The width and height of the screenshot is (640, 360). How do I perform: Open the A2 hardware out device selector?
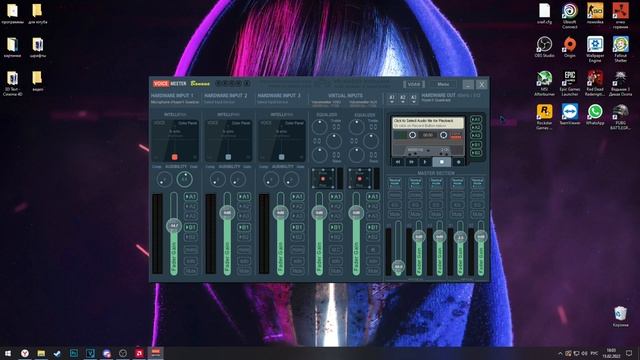coord(403,98)
